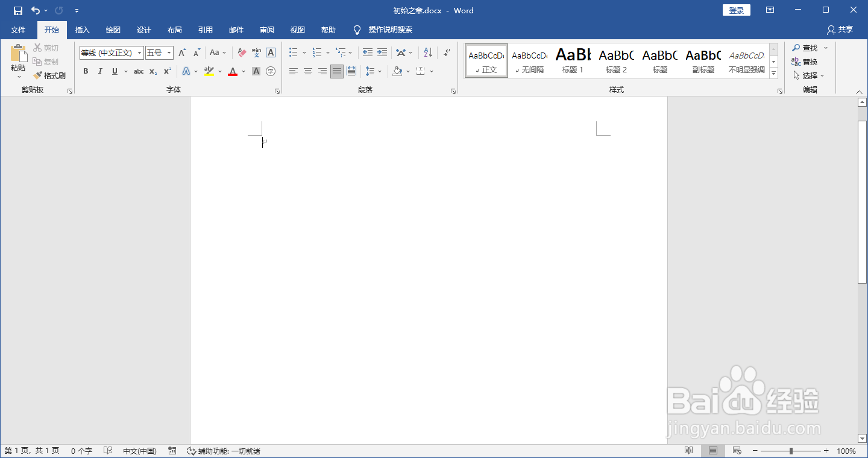
Task: Click the 100% zoom level
Action: (x=846, y=451)
